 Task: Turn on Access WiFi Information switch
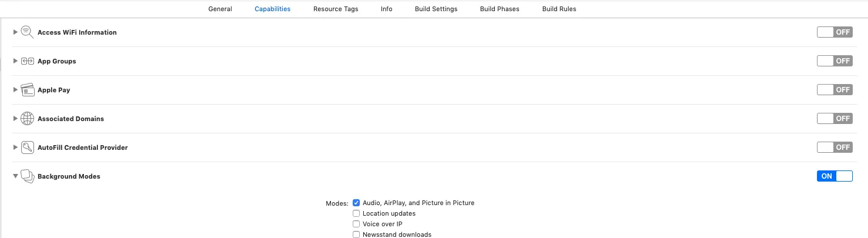(x=834, y=32)
